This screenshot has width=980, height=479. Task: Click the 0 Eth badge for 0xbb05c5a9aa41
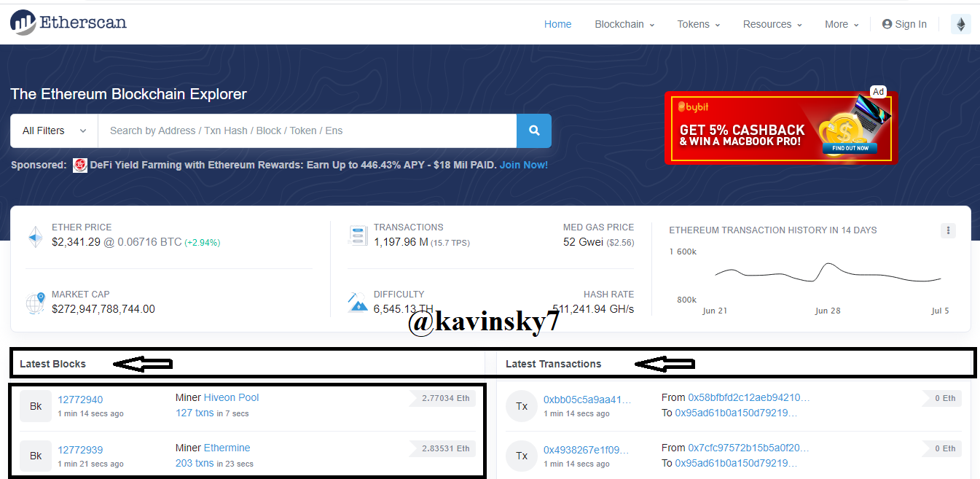pyautogui.click(x=944, y=398)
